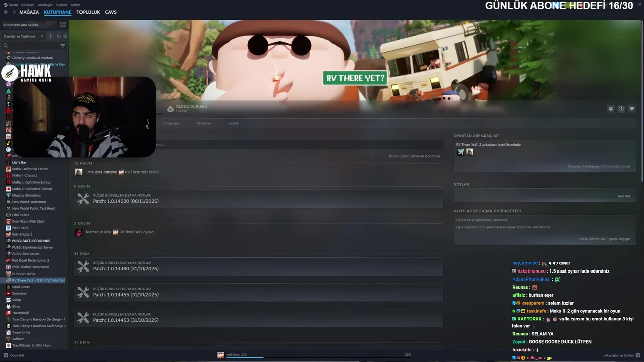Click first friend avatar in Oynayan Arkadaşlar
Viewport: 644px width, 362px height.
460,152
